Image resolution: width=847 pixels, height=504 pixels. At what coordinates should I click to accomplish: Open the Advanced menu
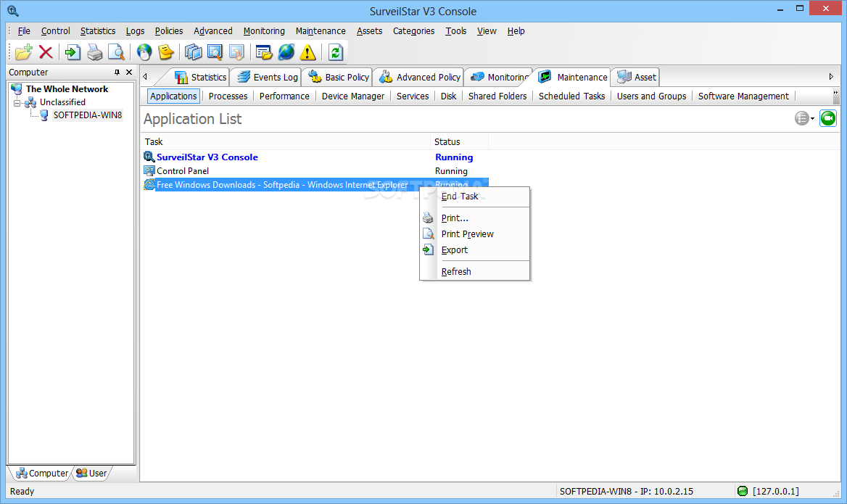click(212, 30)
